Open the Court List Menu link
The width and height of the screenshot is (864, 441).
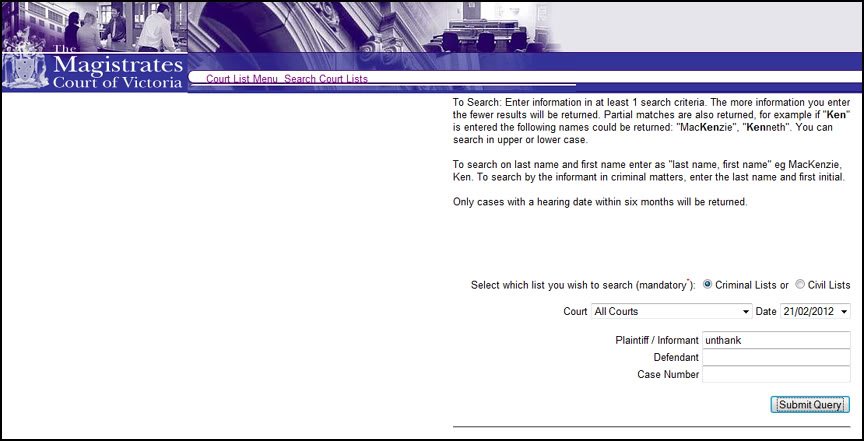(x=242, y=79)
